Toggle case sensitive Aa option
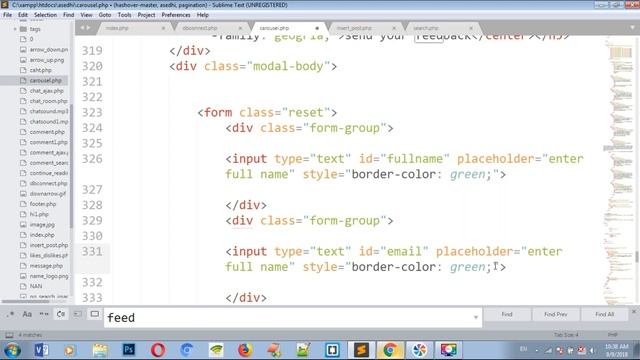 27,314
